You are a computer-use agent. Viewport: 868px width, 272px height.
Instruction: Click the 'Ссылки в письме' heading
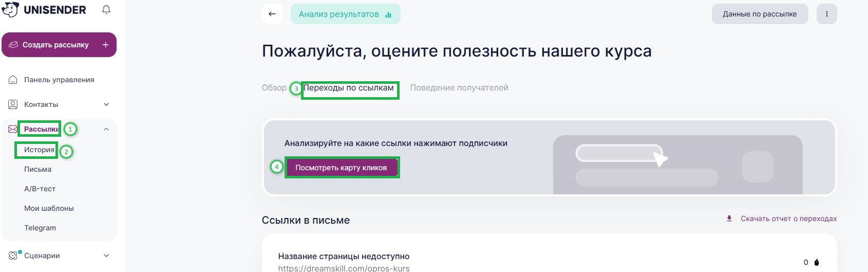tap(306, 220)
